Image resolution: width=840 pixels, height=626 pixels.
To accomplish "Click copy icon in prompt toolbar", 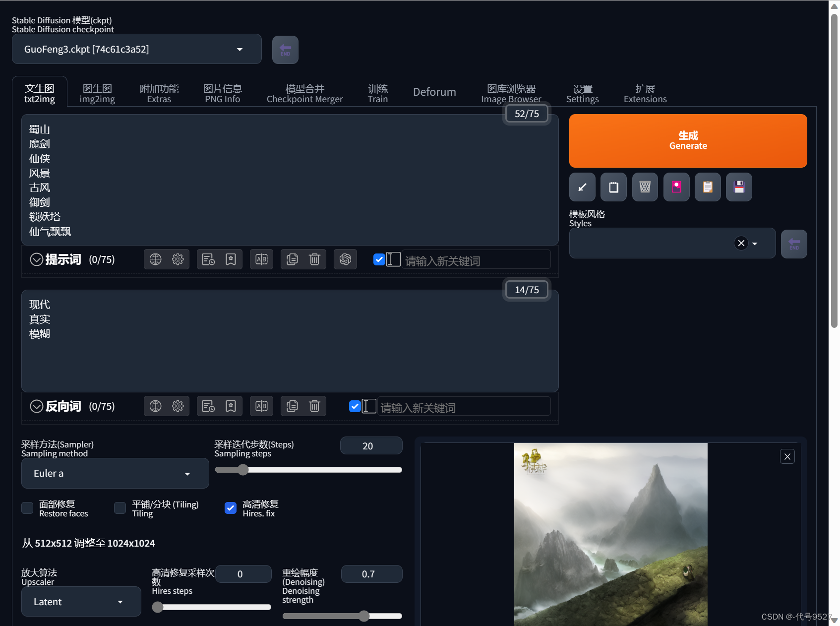I will [292, 259].
